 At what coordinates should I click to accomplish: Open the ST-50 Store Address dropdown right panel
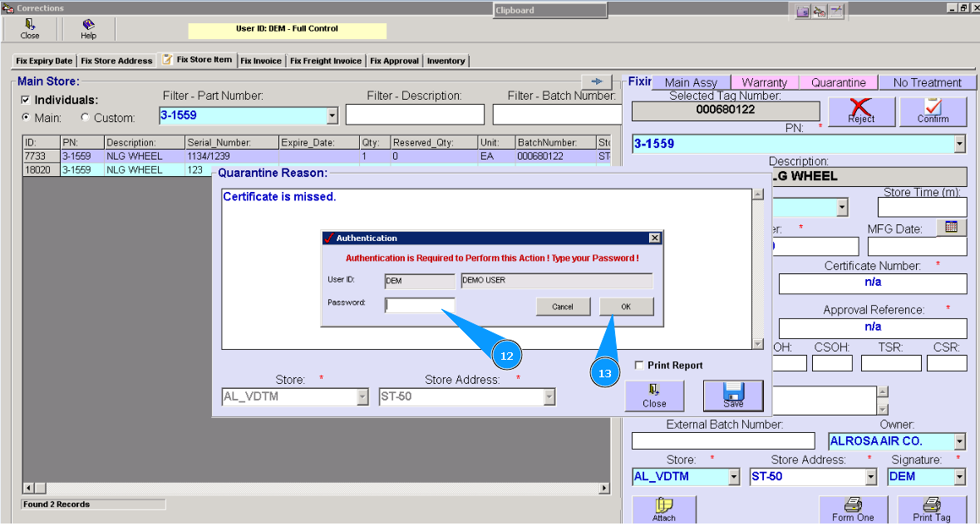871,477
